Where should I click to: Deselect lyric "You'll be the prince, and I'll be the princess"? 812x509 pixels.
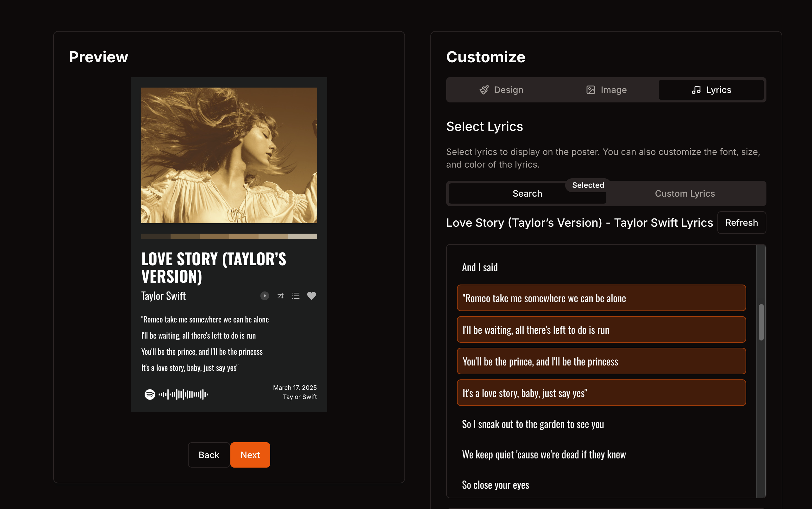coord(601,361)
